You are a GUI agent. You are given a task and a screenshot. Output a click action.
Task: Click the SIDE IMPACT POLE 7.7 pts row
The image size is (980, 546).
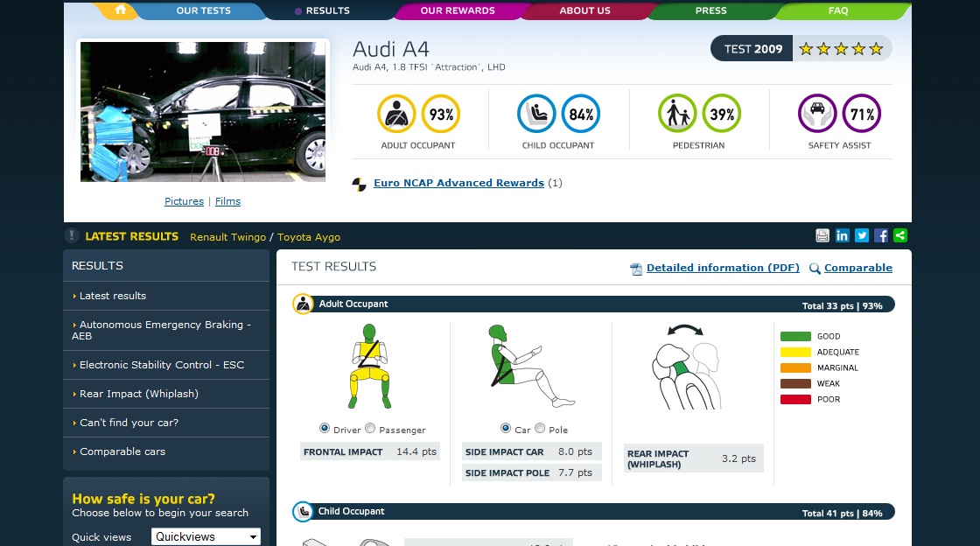tap(532, 472)
